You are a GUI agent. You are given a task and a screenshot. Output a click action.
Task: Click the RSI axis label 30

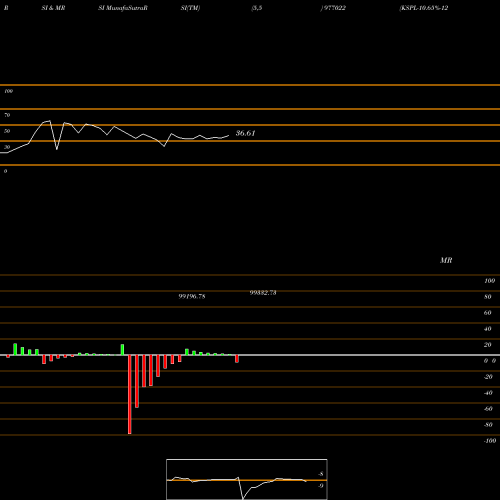click(7, 147)
